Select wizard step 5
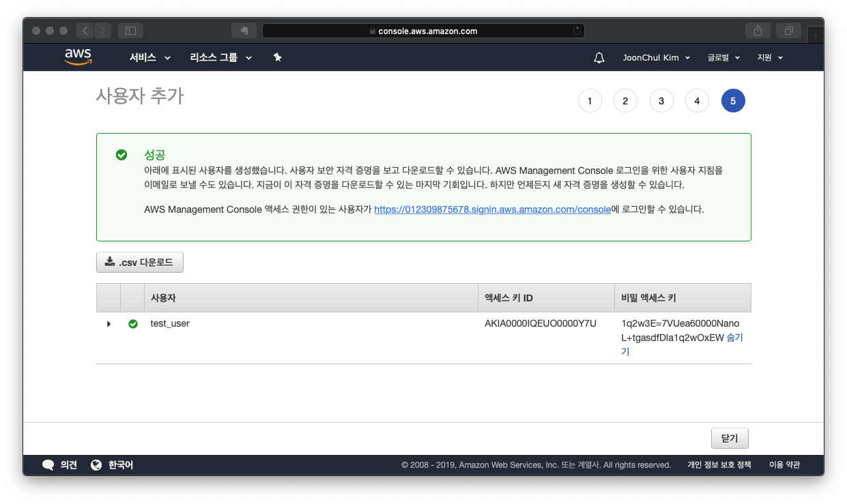Screen dimensions: 847x504 tap(733, 101)
